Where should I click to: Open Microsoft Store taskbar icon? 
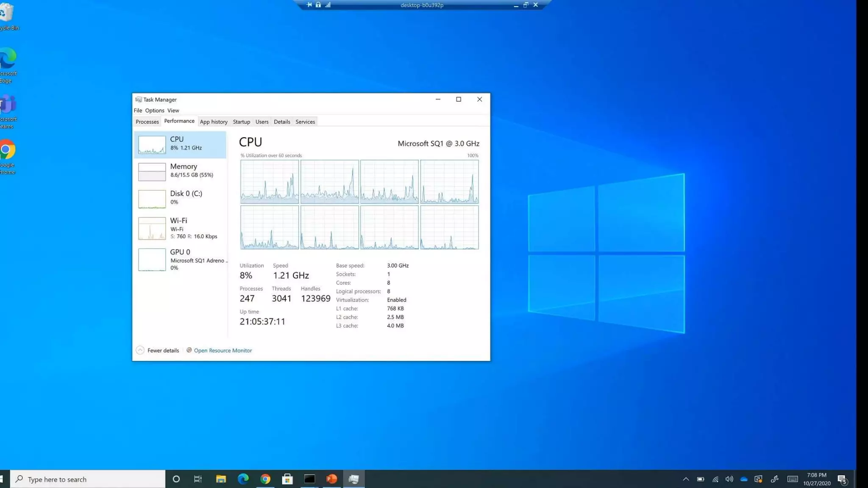pos(287,479)
